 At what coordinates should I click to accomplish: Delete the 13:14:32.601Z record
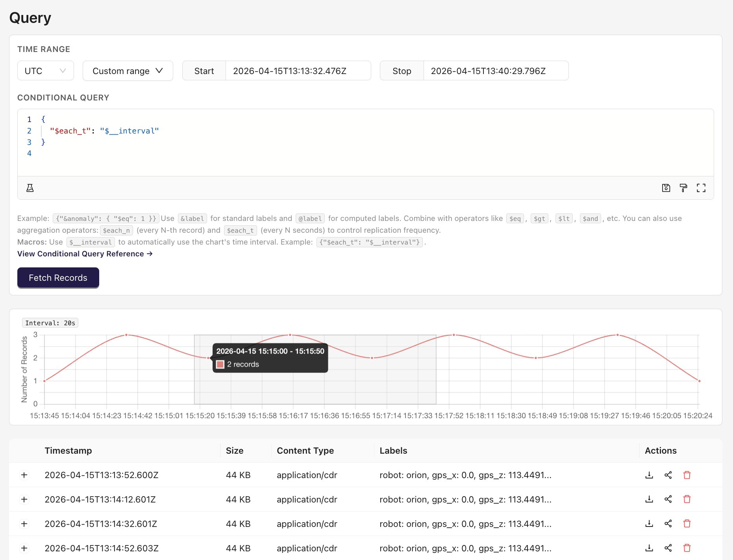point(687,524)
